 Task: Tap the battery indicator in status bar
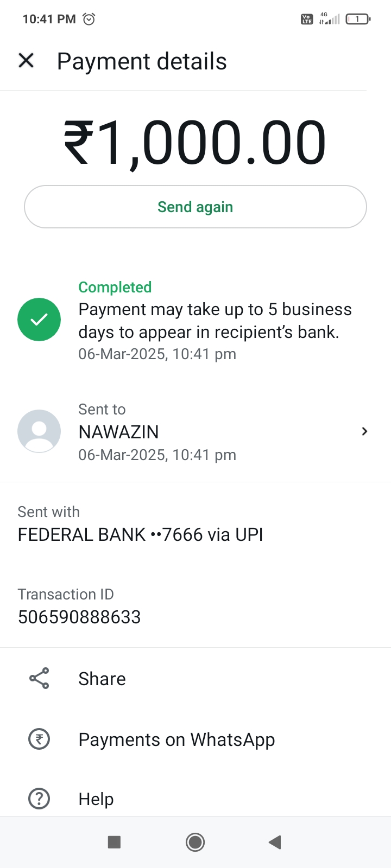[357, 19]
